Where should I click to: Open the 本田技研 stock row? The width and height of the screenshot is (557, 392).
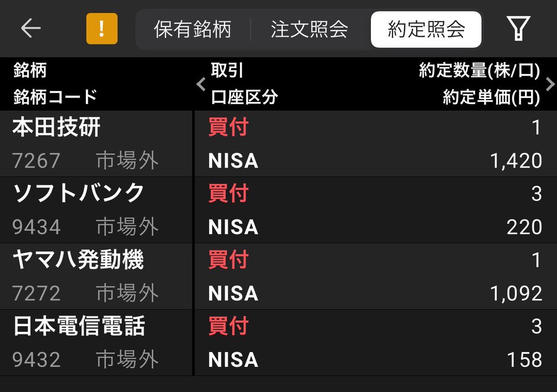(278, 144)
